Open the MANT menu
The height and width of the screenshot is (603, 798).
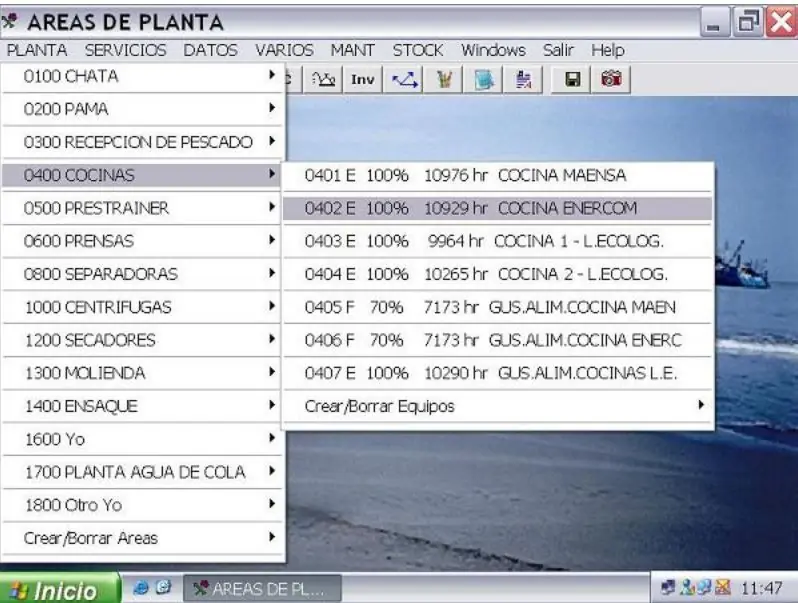pos(352,50)
